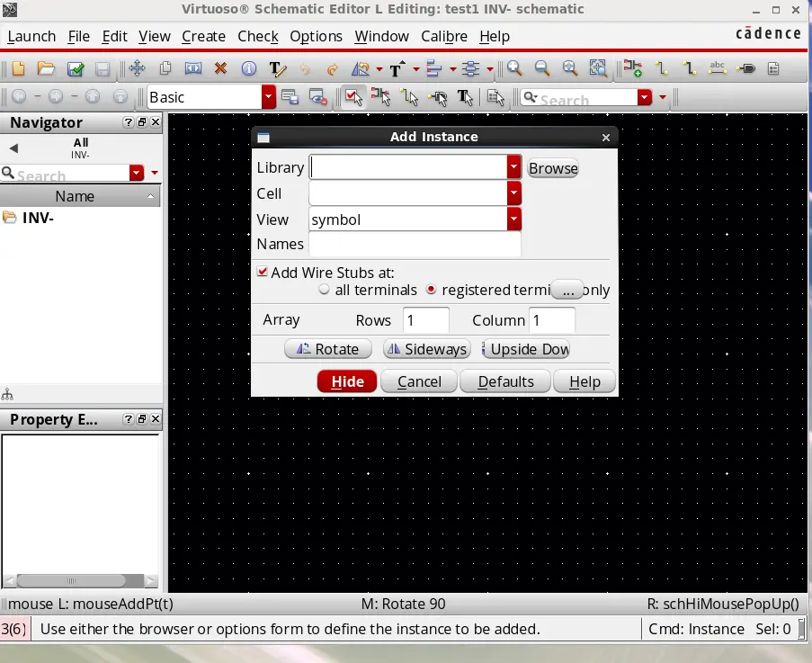812x663 pixels.
Task: Toggle the Add Wire Stubs checkbox
Action: (263, 272)
